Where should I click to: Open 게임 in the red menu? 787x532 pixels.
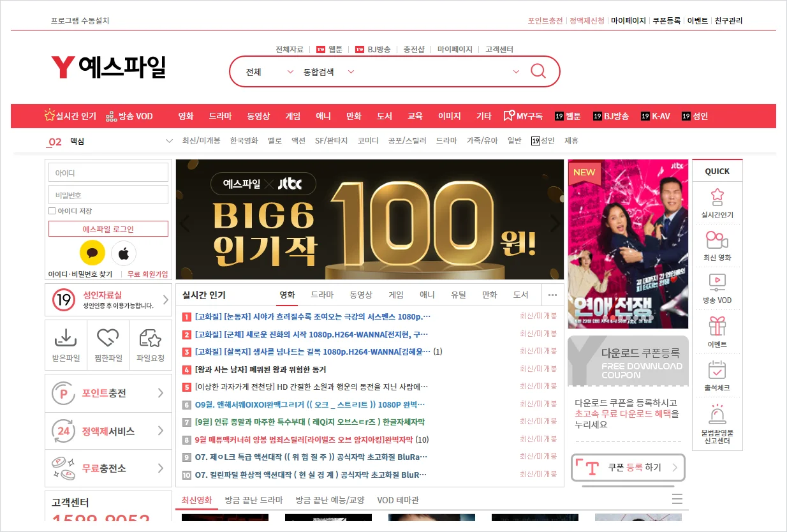click(x=293, y=116)
